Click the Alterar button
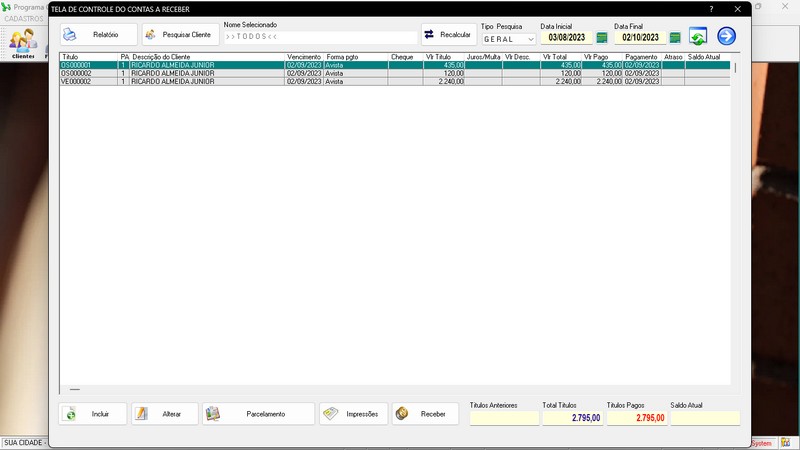The width and height of the screenshot is (800, 450). [165, 414]
